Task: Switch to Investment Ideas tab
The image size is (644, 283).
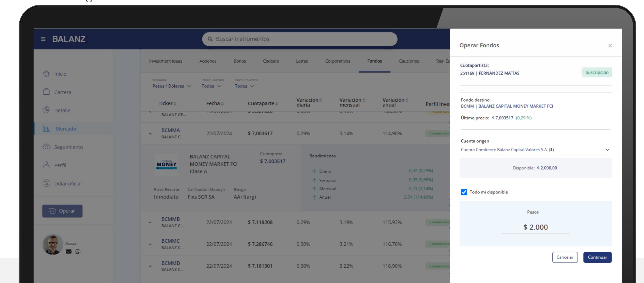Action: (166, 61)
